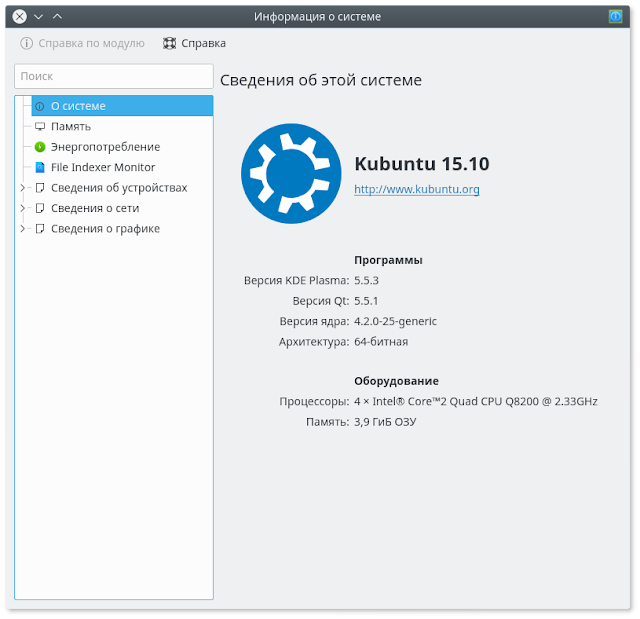Click the info icon of Справка по модулю
The width and height of the screenshot is (640, 619).
coord(27,43)
